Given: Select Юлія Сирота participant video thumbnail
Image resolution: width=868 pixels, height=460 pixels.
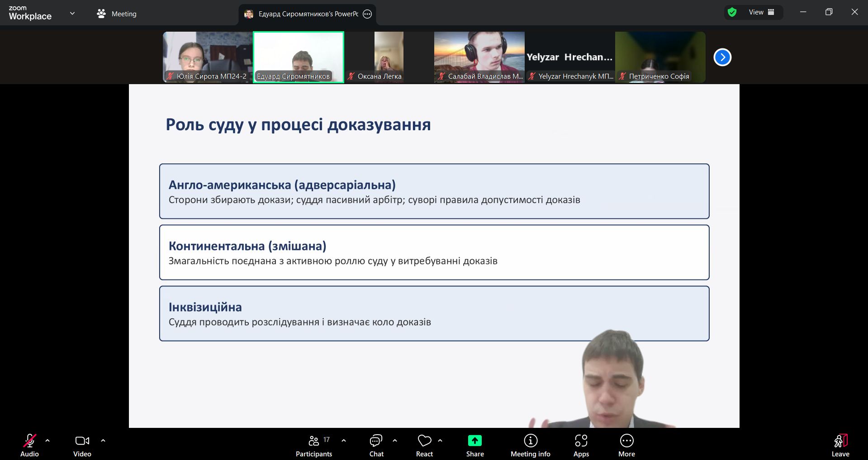Looking at the screenshot, I should (x=208, y=57).
